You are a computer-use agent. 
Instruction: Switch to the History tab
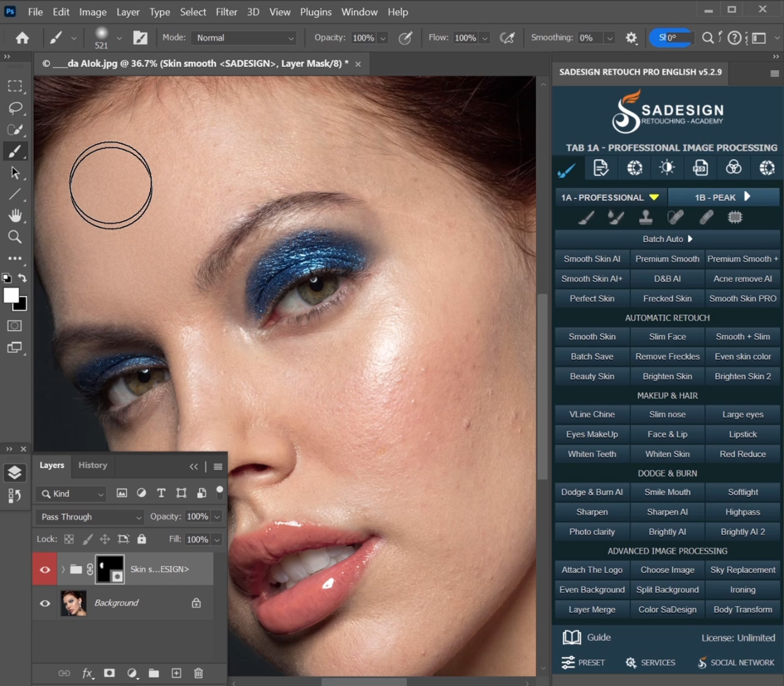tap(92, 465)
